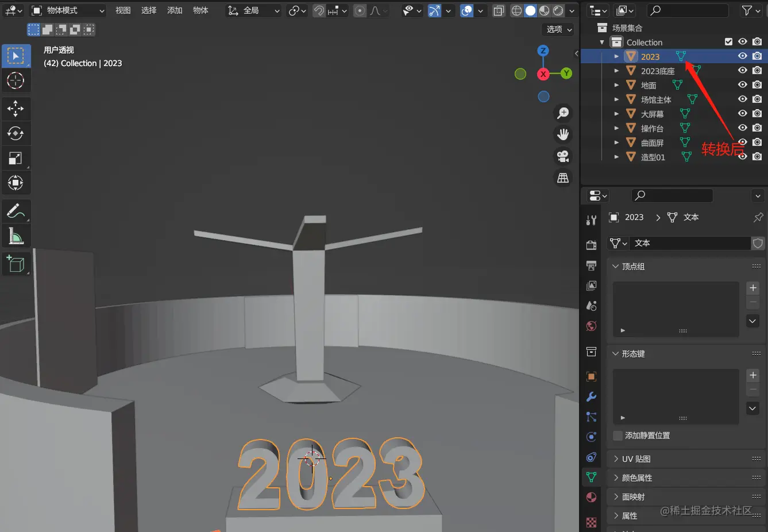Open the 物体 menu
Image resolution: width=768 pixels, height=532 pixels.
click(x=200, y=10)
